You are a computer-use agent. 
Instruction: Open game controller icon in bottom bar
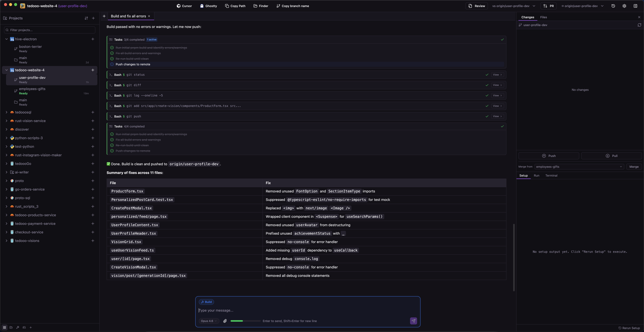tap(24, 327)
